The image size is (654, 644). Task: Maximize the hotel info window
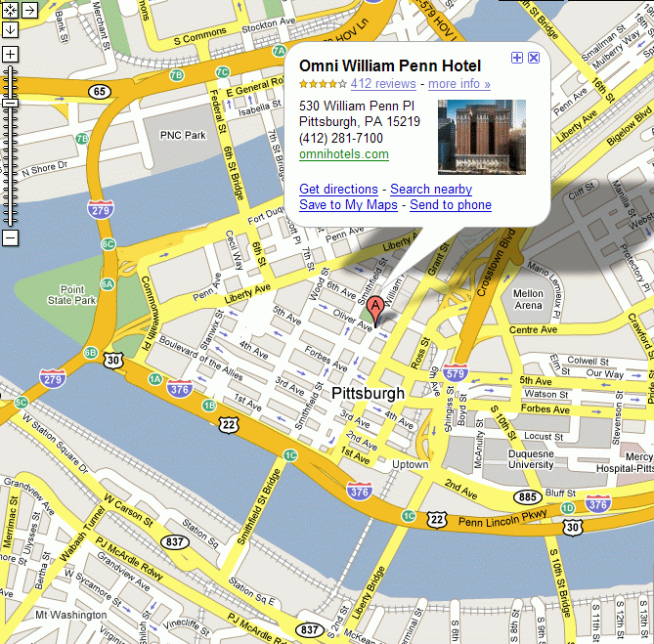click(x=517, y=58)
